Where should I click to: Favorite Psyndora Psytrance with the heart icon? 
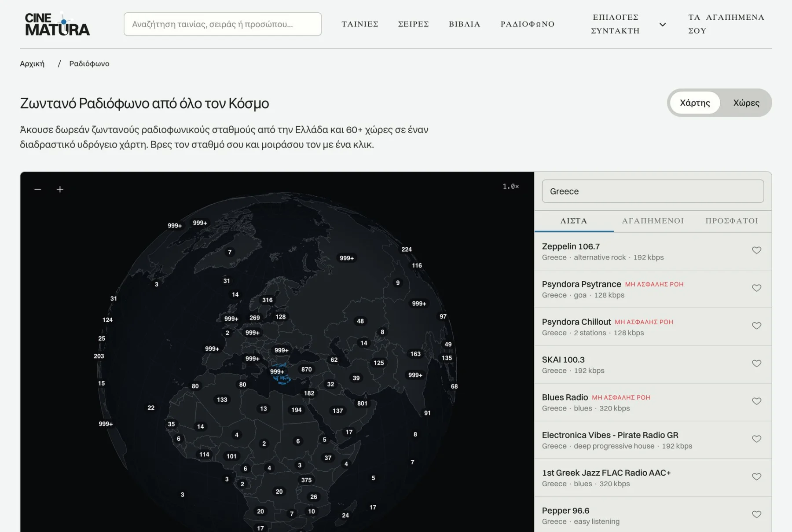[756, 288]
